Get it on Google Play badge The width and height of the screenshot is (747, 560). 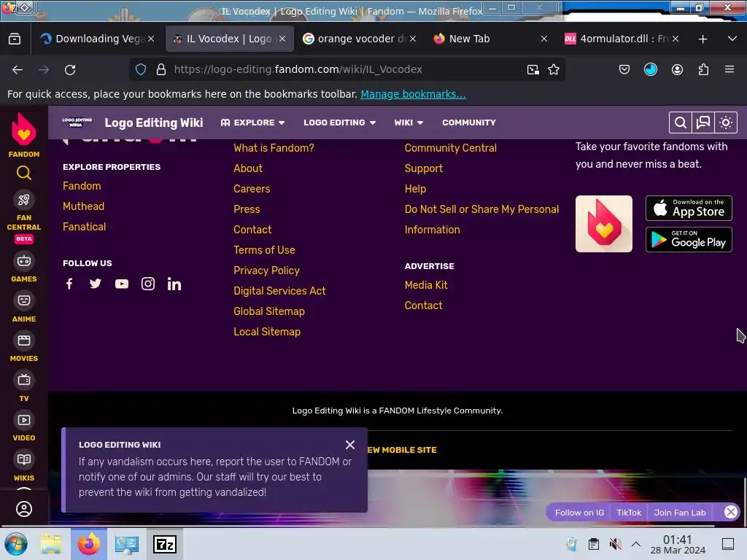click(689, 239)
